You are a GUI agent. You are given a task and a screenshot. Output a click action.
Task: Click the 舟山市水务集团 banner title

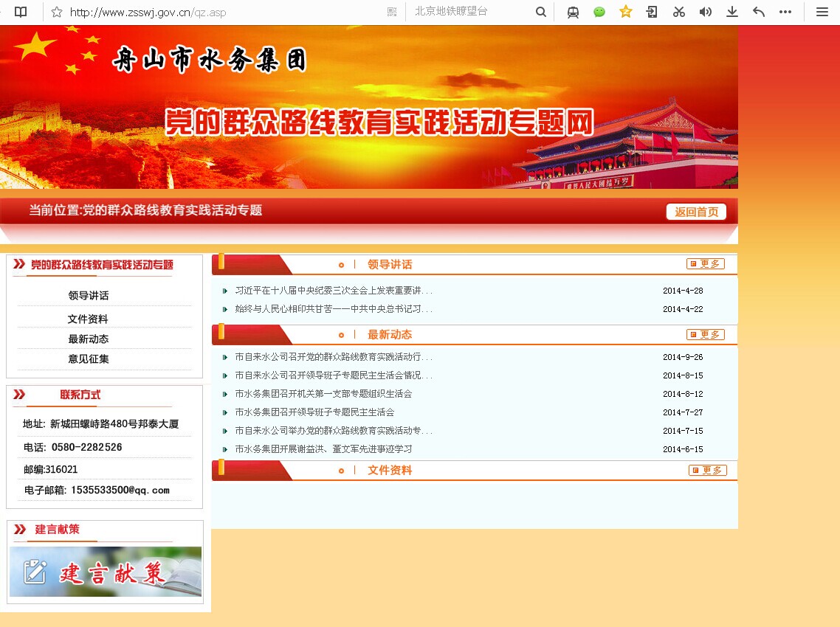coord(209,60)
